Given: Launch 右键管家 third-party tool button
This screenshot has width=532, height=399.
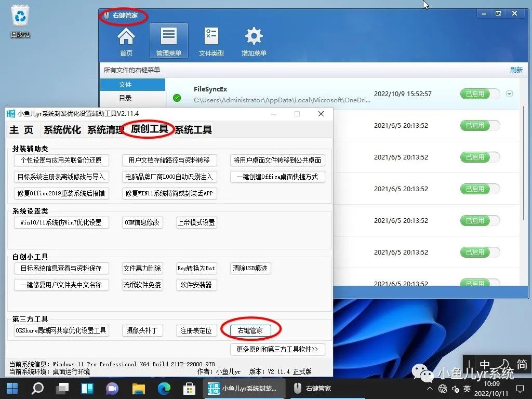Looking at the screenshot, I should pyautogui.click(x=250, y=330).
